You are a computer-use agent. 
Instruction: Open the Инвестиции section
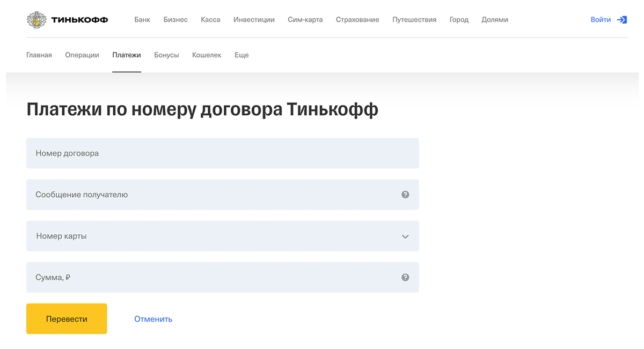[x=254, y=20]
